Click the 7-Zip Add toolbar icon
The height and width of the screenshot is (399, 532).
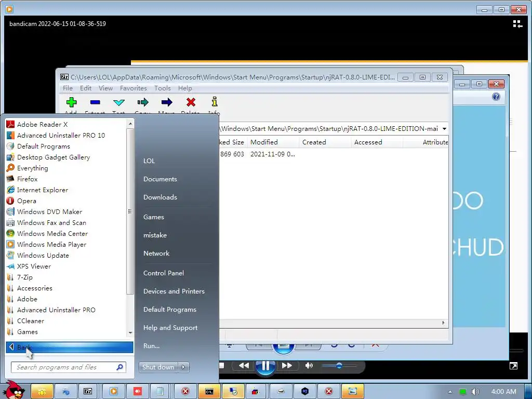[x=71, y=102]
